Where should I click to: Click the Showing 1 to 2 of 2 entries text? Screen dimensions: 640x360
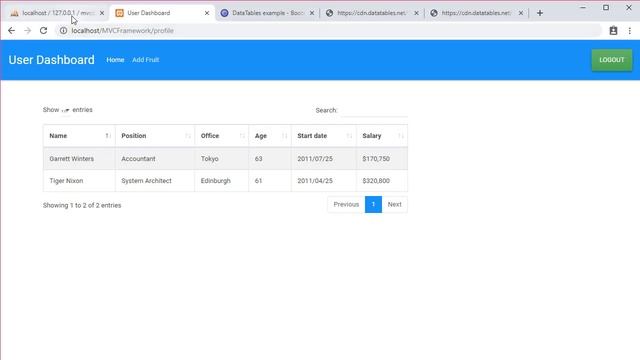click(82, 205)
